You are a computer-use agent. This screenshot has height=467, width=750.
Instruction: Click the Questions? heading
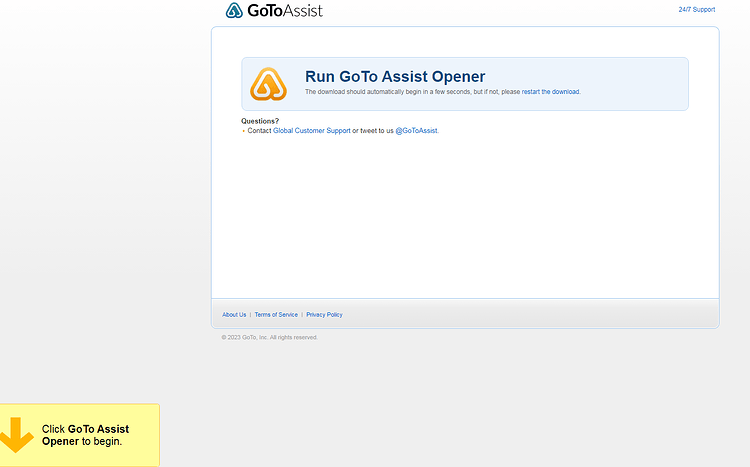260,121
